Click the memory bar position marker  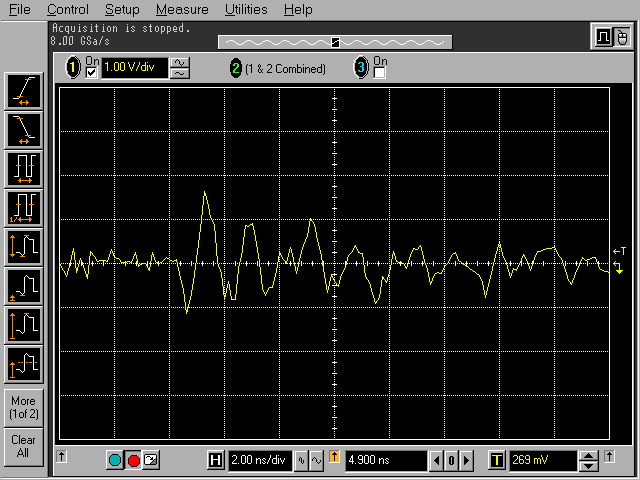point(335,42)
